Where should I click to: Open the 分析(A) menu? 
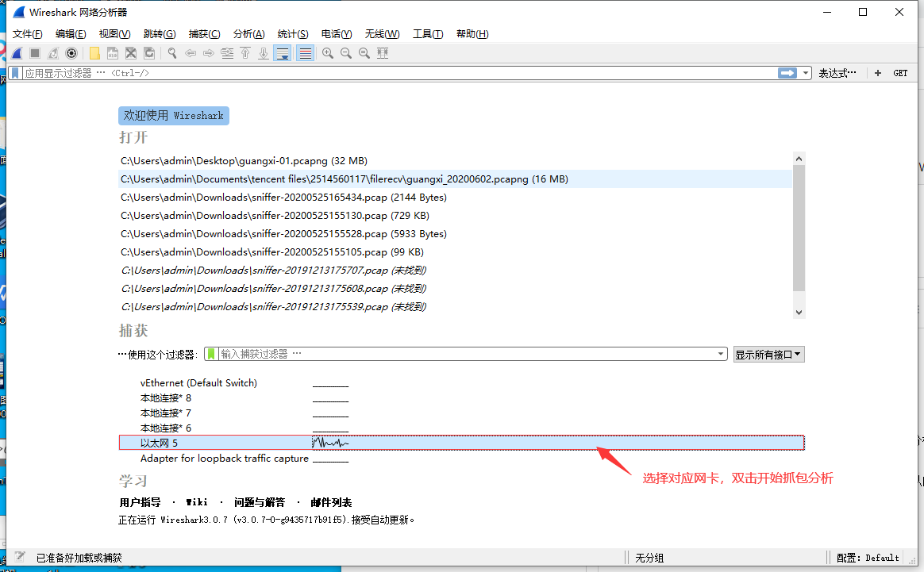(x=248, y=34)
